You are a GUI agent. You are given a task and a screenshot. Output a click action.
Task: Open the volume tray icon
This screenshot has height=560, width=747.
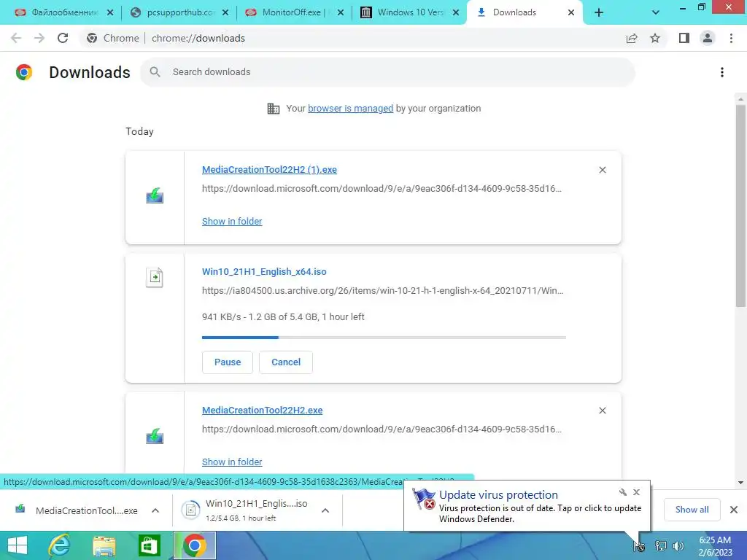point(678,546)
